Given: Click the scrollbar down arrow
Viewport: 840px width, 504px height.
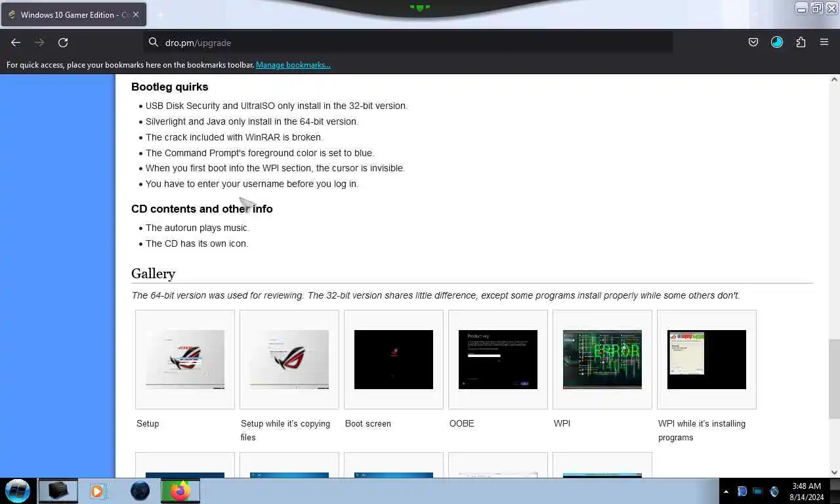Looking at the screenshot, I should (x=834, y=472).
